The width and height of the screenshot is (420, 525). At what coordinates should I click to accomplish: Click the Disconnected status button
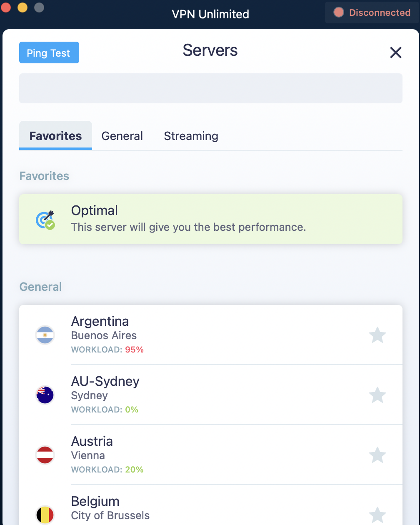[372, 12]
